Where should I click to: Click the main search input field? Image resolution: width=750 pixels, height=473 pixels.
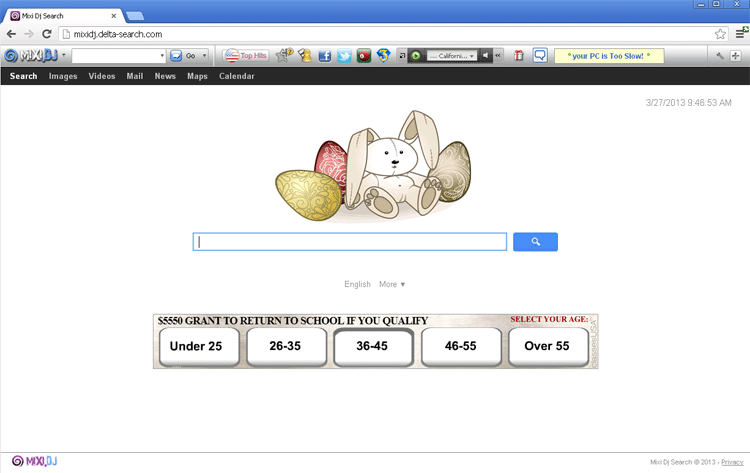[350, 242]
